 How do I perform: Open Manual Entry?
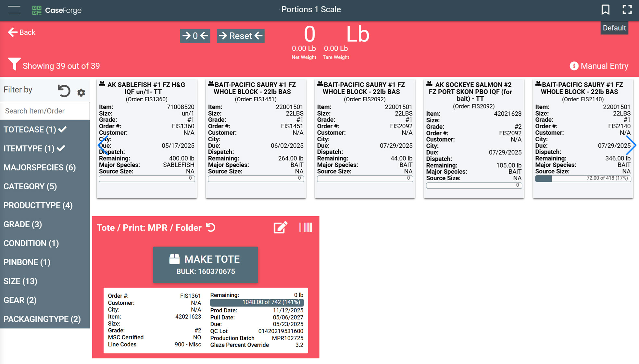click(599, 66)
